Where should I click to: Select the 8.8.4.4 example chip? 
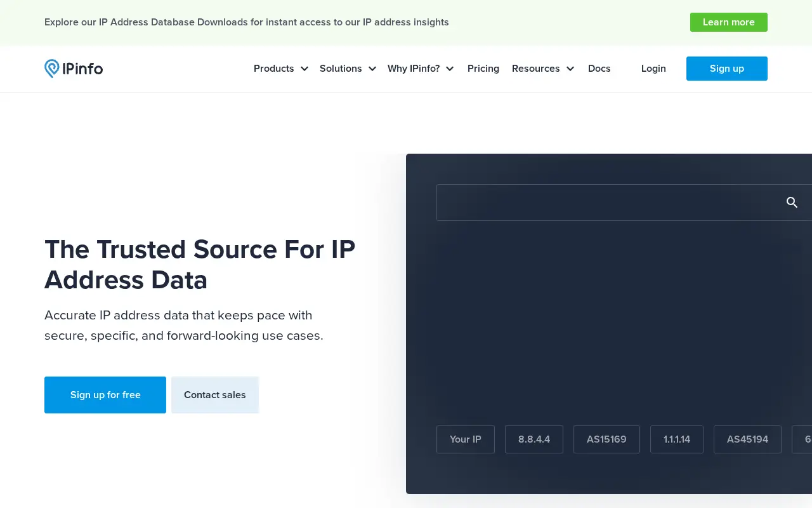pyautogui.click(x=534, y=439)
